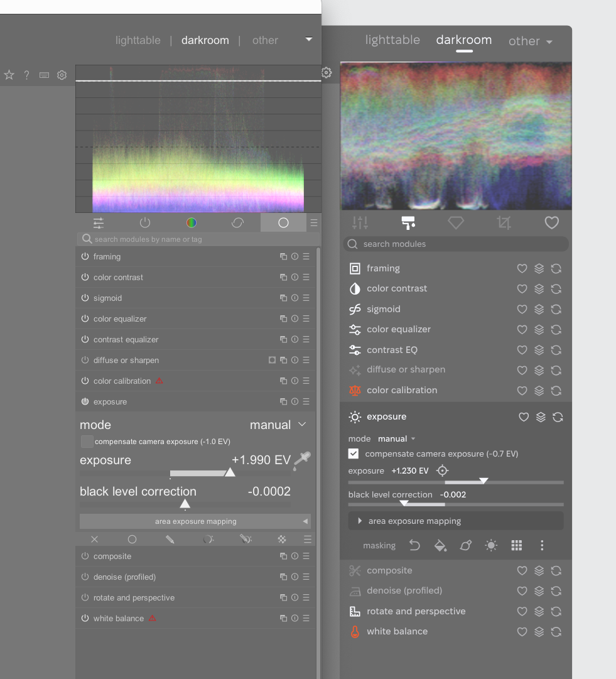Open the contrast EQ module

click(392, 350)
